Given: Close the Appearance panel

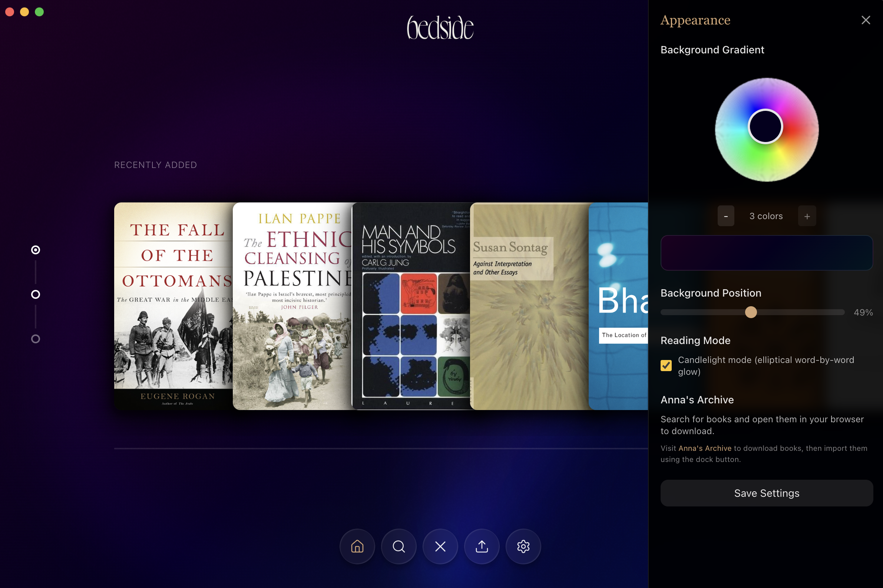Looking at the screenshot, I should [x=866, y=20].
